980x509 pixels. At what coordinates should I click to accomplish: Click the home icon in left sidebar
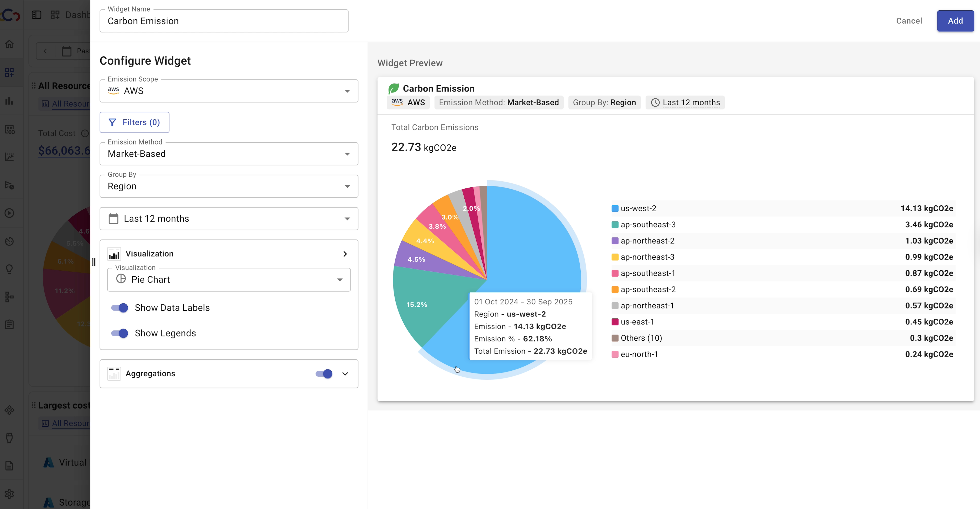(x=10, y=44)
